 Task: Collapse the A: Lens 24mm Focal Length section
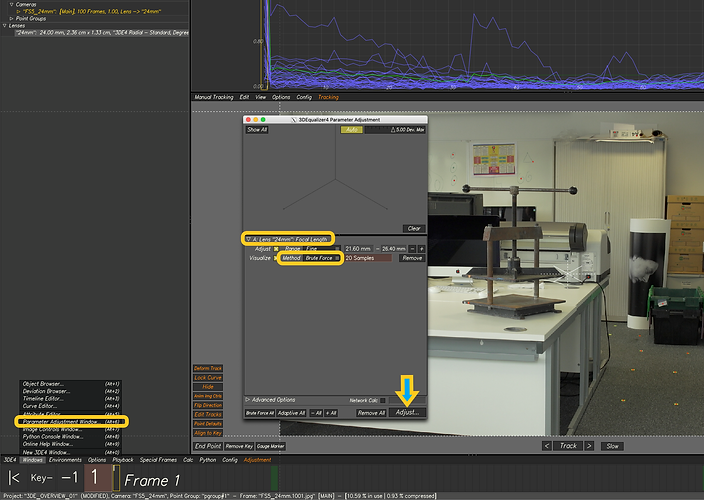click(248, 239)
